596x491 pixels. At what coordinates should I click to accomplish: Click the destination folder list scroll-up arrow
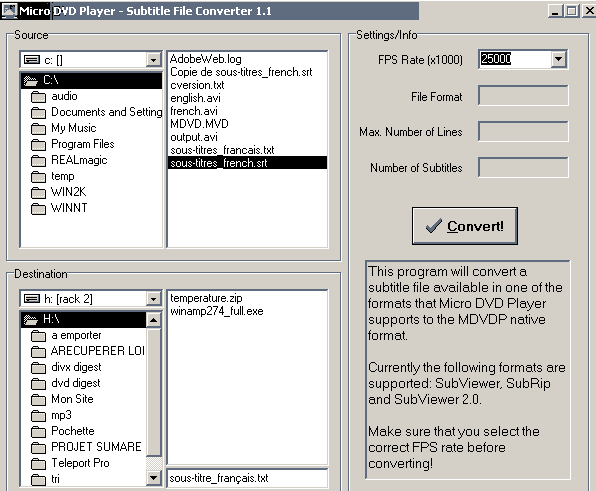[153, 320]
